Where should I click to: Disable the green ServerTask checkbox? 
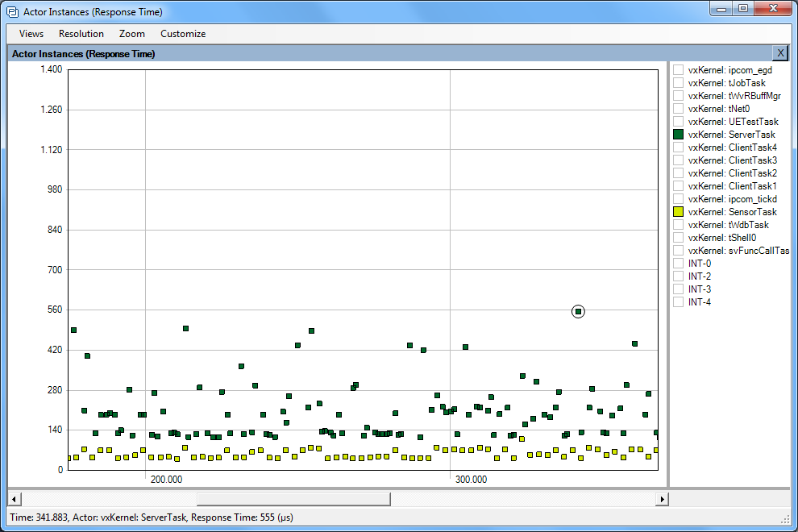coord(678,135)
